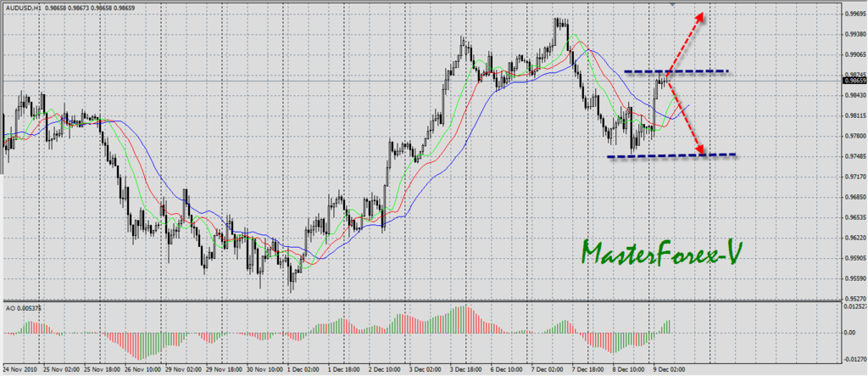Click the 0.95270 price scale label
The image size is (868, 376).
[854, 299]
